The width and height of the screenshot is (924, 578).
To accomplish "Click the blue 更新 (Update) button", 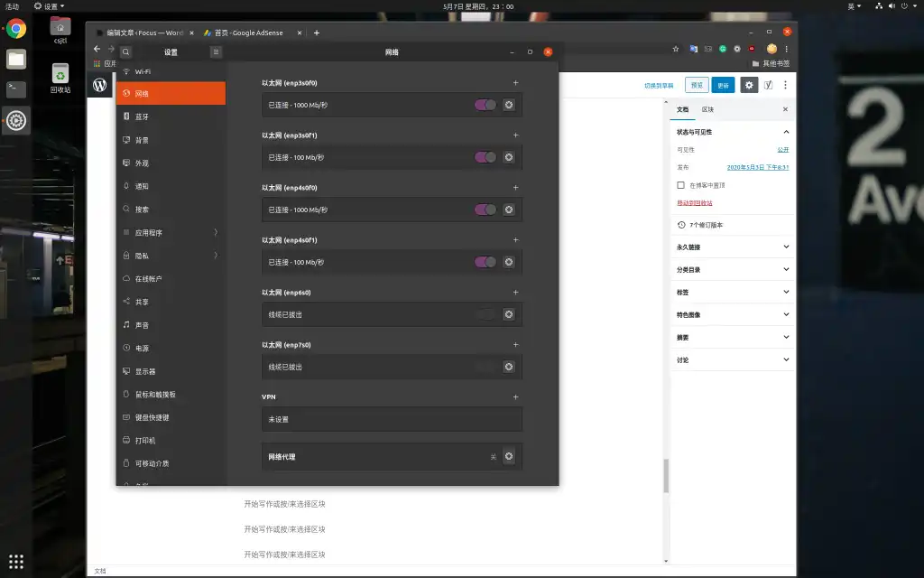I will point(723,85).
